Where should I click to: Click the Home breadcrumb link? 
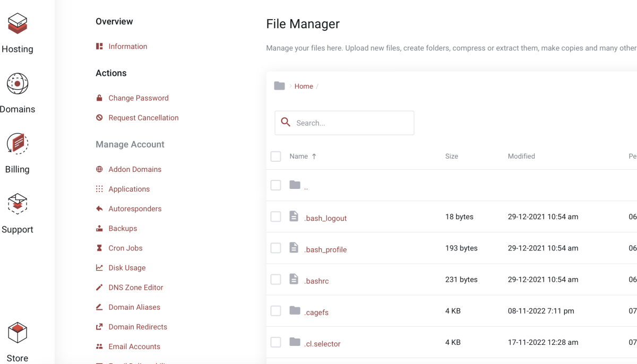[x=304, y=86]
